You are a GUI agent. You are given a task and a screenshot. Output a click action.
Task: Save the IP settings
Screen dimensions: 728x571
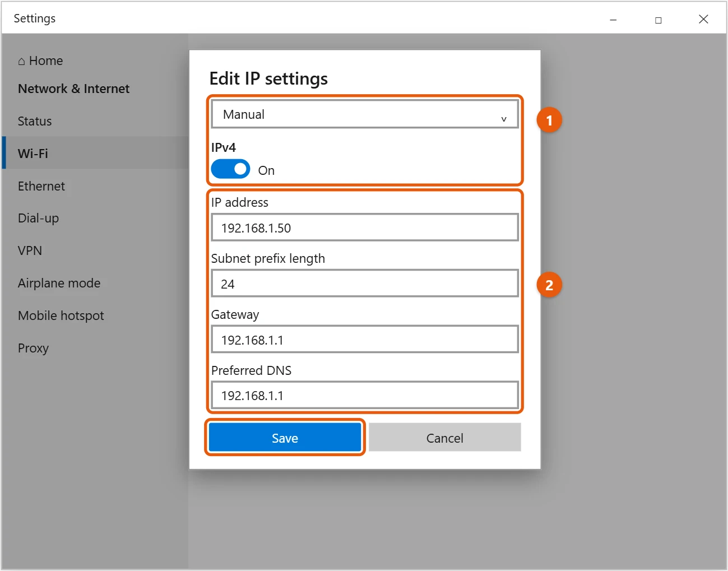(285, 438)
